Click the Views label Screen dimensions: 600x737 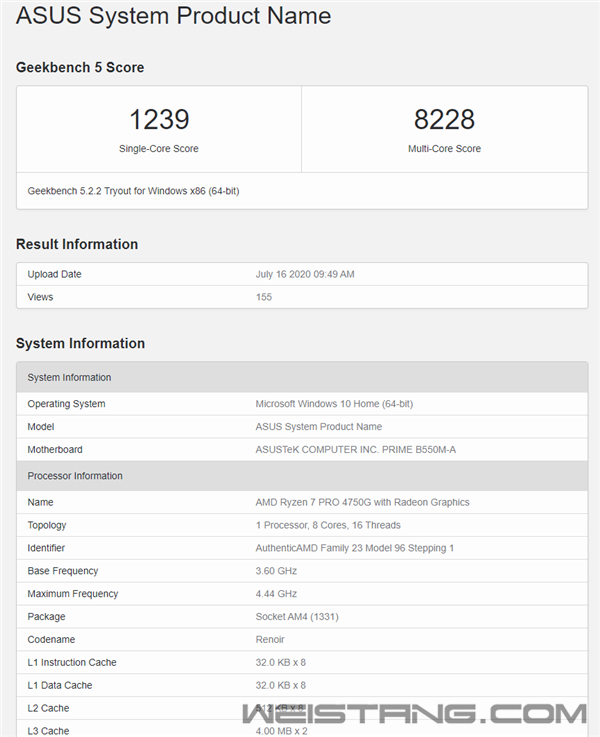coord(40,297)
